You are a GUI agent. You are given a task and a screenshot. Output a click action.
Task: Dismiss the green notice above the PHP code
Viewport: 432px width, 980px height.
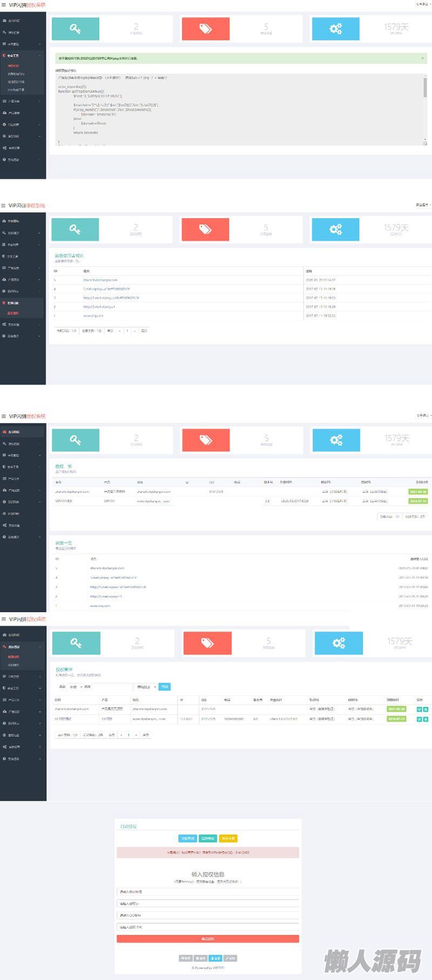pos(422,58)
